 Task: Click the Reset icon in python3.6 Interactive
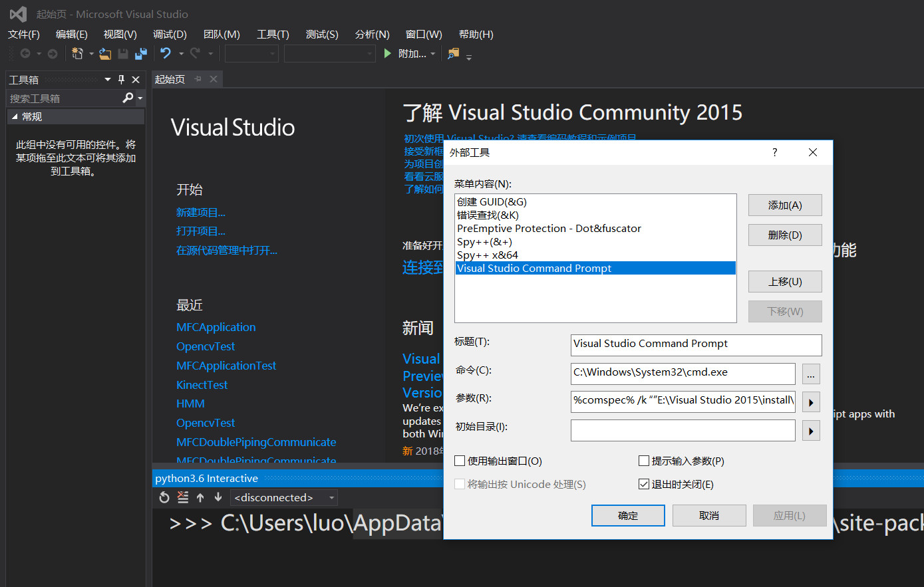[165, 497]
